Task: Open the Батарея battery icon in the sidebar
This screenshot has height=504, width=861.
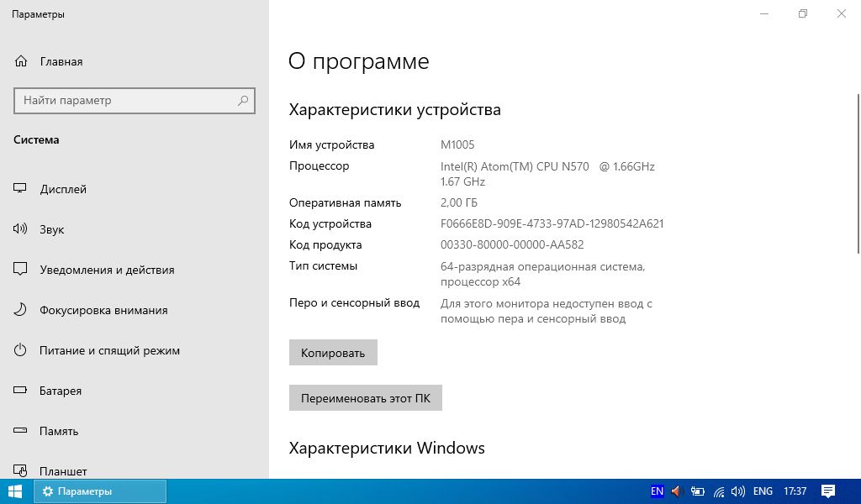Action: pyautogui.click(x=20, y=391)
